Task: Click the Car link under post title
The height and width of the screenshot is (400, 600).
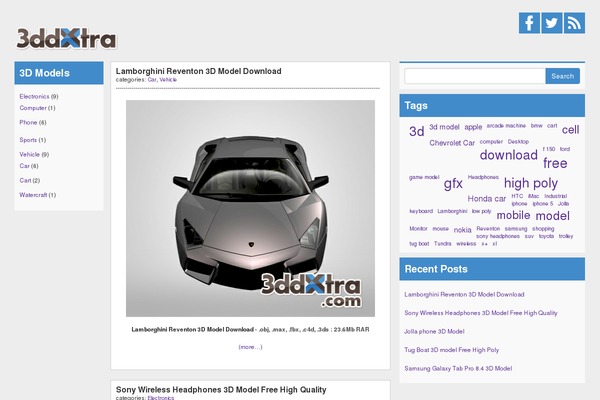Action: [x=152, y=80]
